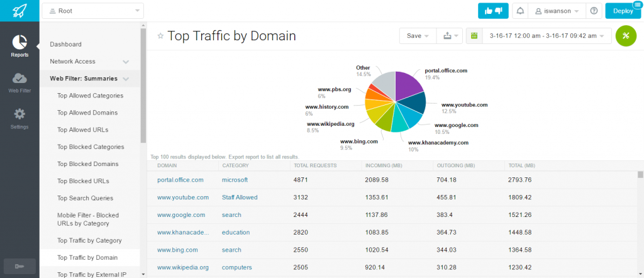Click total requests value 4871

300,180
